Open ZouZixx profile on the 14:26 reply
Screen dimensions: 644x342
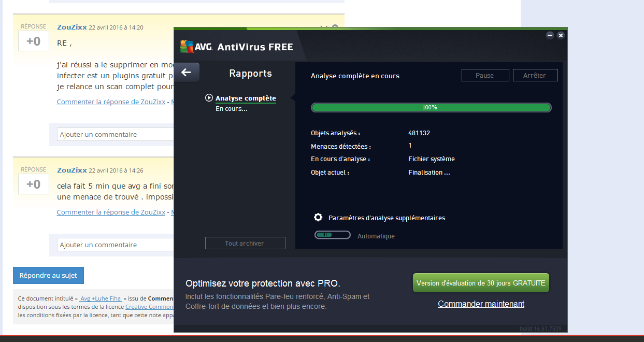pyautogui.click(x=72, y=170)
